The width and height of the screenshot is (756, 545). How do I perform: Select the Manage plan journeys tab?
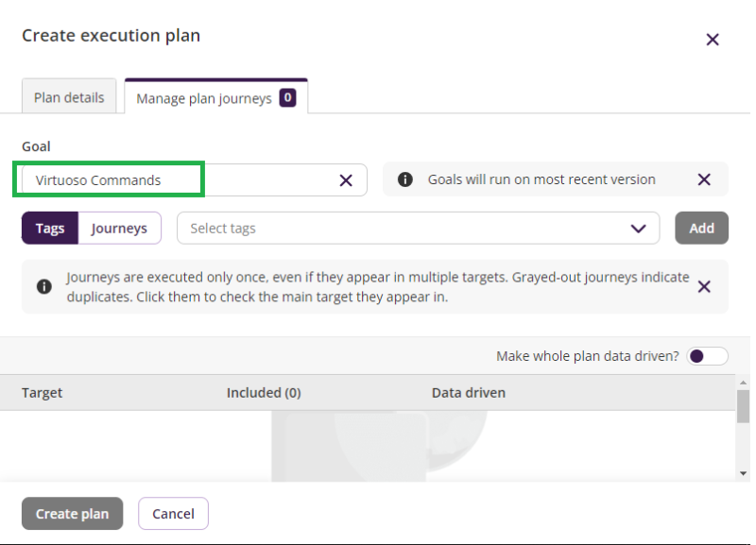tap(208, 95)
